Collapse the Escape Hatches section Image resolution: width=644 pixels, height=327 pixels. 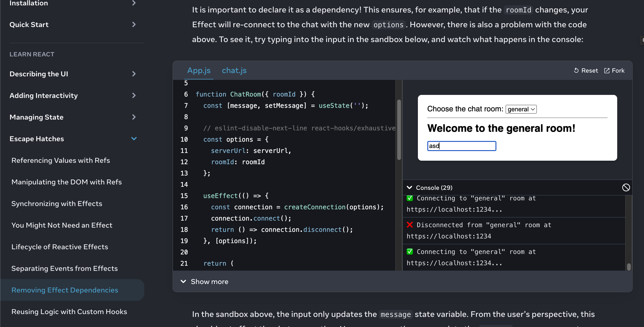134,139
